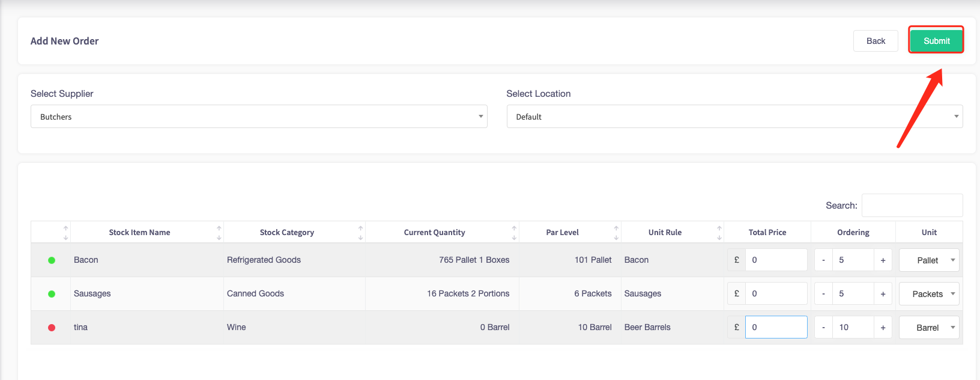Click the green status dot for Bacon
Screen dimensions: 980x380
tap(52, 260)
